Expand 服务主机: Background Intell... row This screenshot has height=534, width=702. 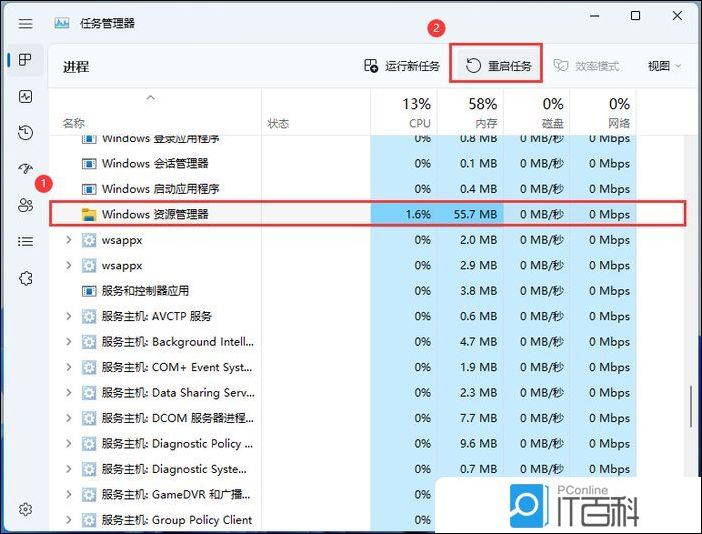68,342
